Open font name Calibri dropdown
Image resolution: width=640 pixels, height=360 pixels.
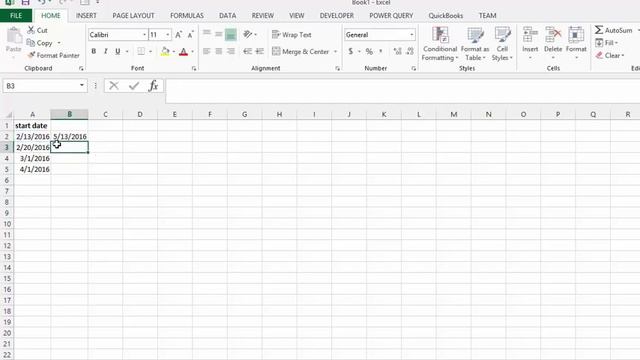click(144, 35)
